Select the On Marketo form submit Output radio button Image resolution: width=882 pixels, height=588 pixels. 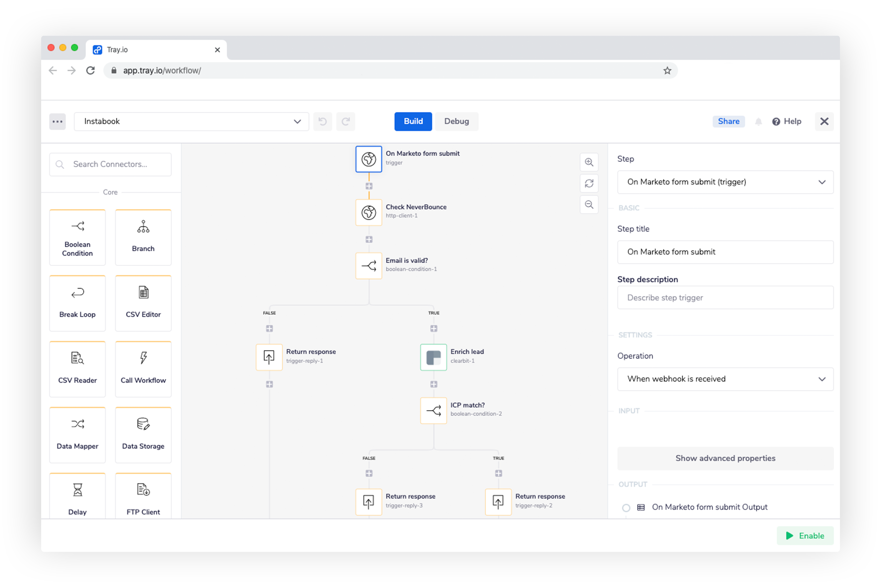point(625,507)
